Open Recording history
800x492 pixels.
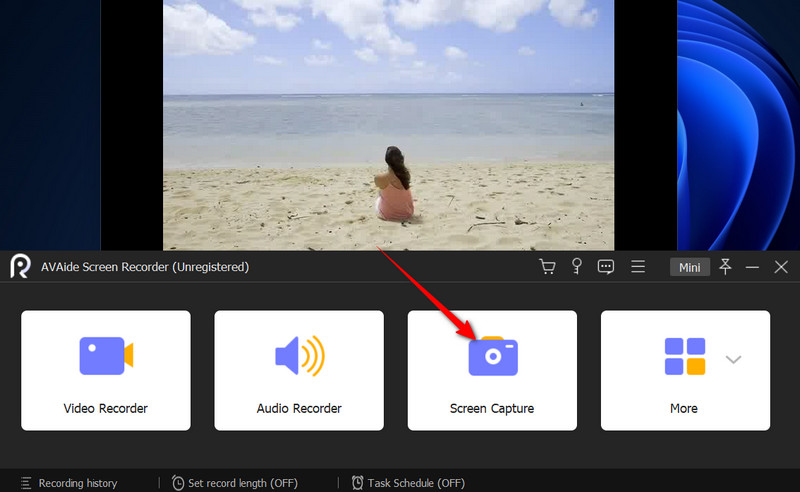pos(69,483)
